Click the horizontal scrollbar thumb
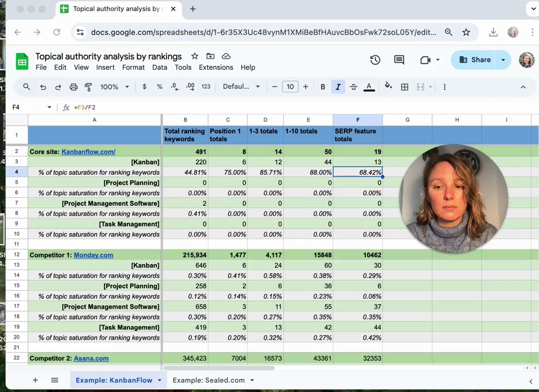The width and height of the screenshot is (539, 392). (219, 368)
